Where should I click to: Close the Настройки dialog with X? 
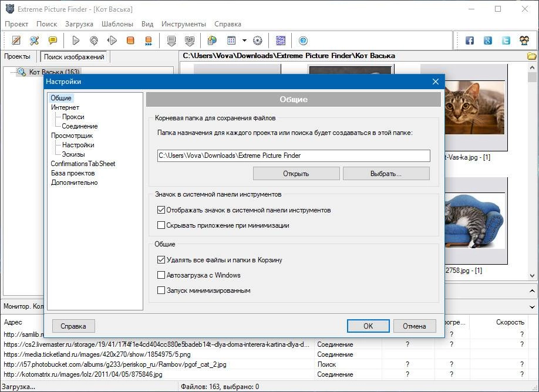436,82
